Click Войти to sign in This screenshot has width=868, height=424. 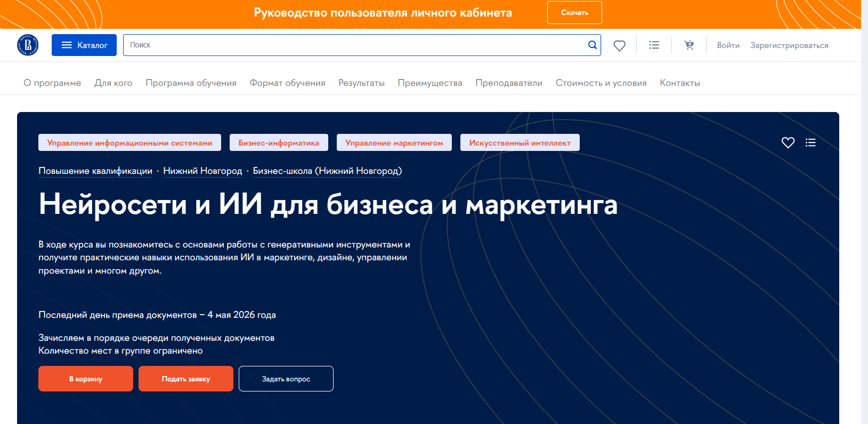click(728, 45)
